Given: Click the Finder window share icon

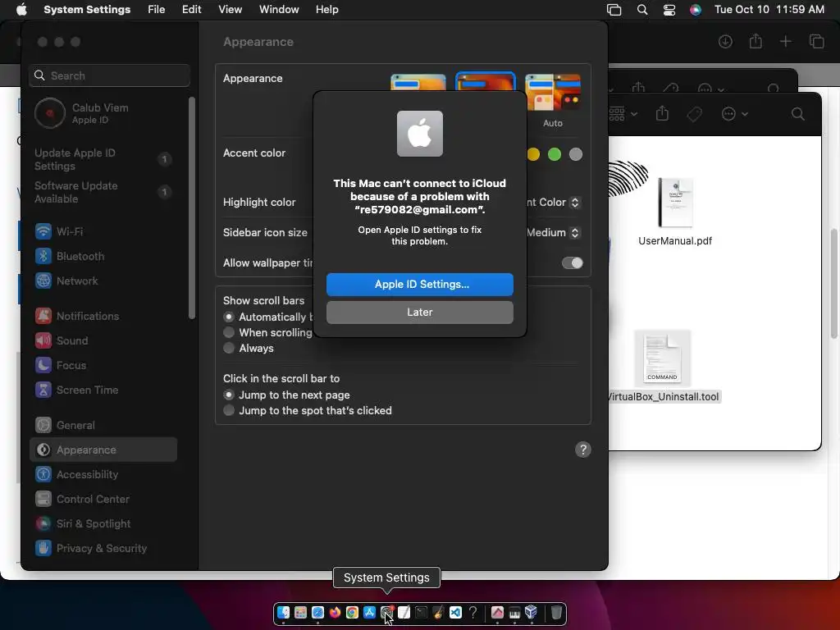Looking at the screenshot, I should click(x=662, y=113).
